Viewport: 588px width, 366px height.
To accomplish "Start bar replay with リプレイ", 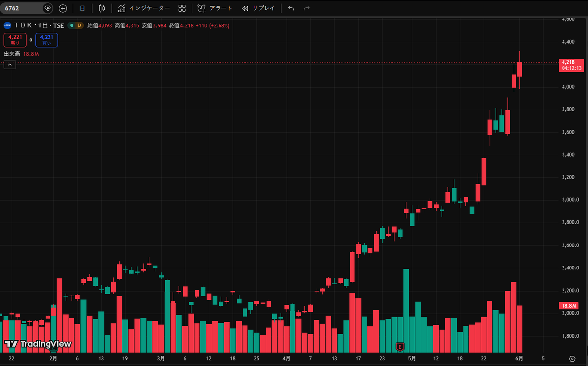I will coord(258,8).
